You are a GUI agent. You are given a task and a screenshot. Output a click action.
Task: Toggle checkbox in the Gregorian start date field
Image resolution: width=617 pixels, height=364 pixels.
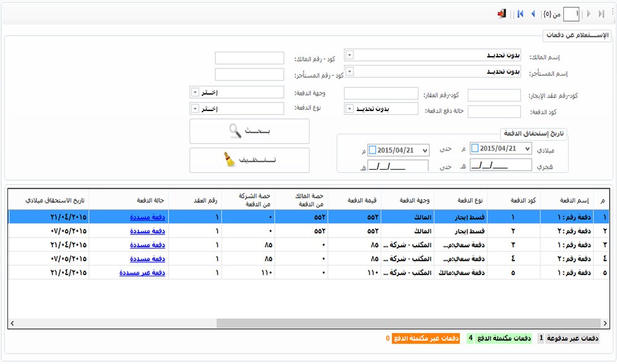[474, 149]
